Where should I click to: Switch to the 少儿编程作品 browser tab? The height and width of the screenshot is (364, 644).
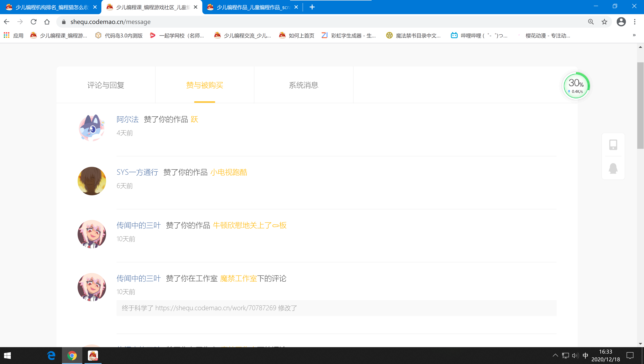point(253,7)
